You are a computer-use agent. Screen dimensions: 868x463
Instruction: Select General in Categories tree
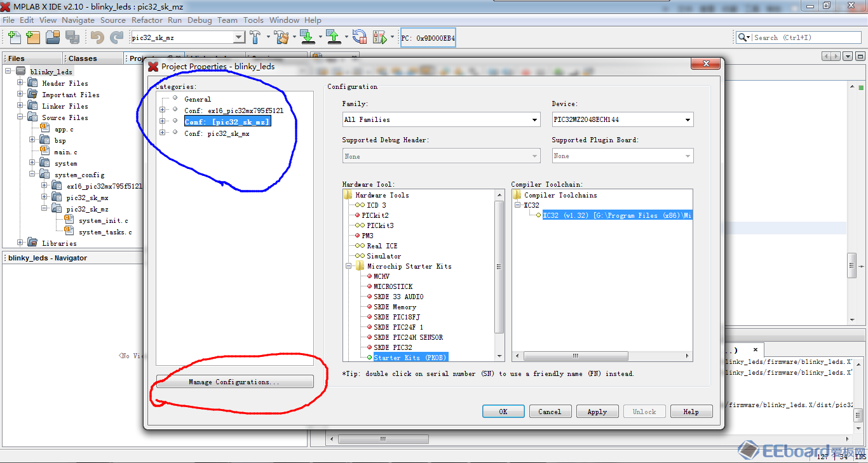tap(198, 99)
